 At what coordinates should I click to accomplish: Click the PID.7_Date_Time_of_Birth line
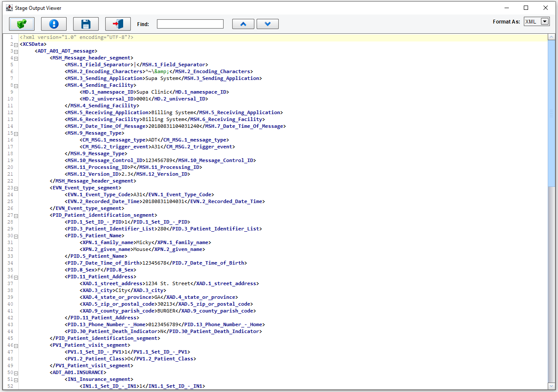(x=156, y=263)
